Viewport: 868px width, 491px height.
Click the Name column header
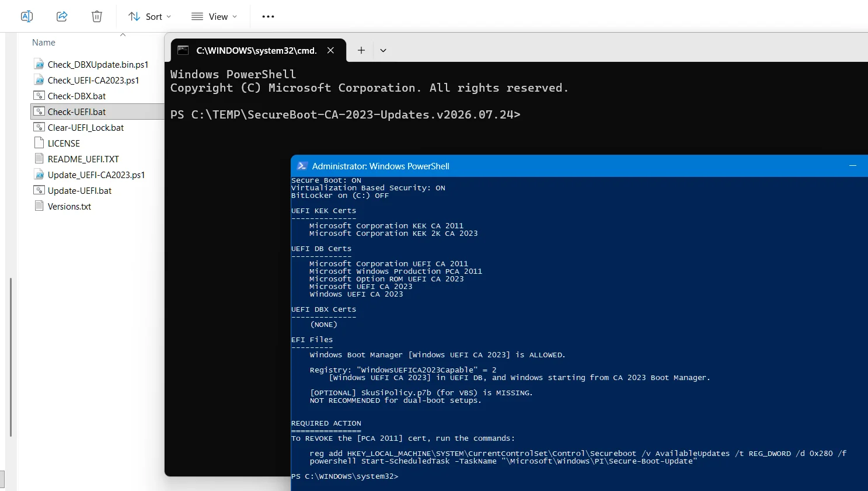44,43
